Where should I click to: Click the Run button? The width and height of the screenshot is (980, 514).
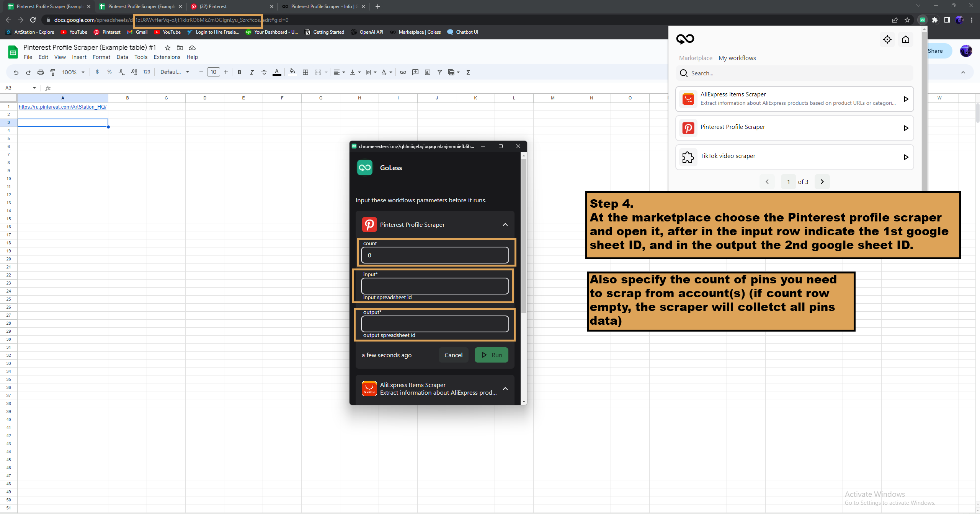pos(492,355)
